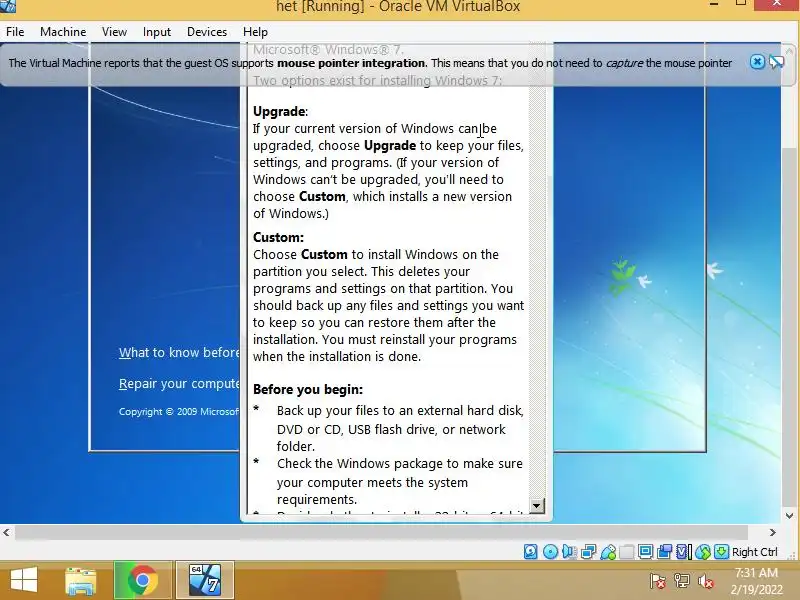Click the don't-show-again notification icon
The height and width of the screenshot is (600, 800).
coord(777,62)
